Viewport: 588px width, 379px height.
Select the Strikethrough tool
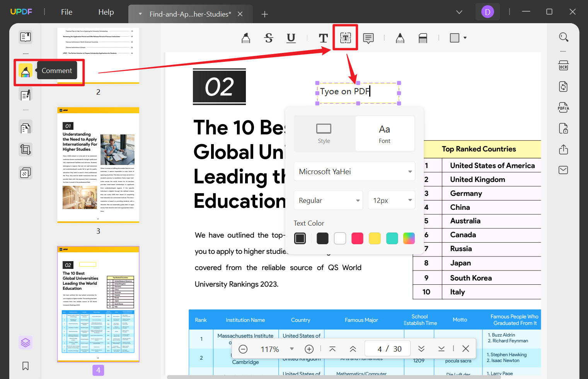pos(269,38)
